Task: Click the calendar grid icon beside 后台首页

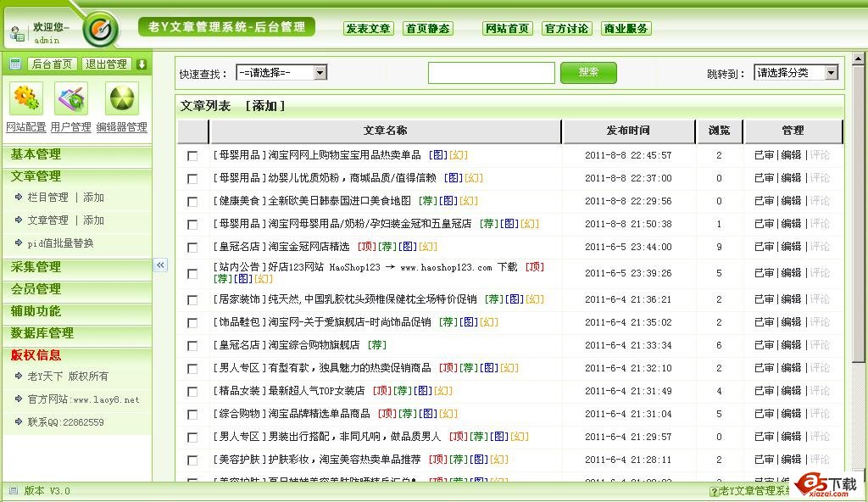Action: [15, 64]
